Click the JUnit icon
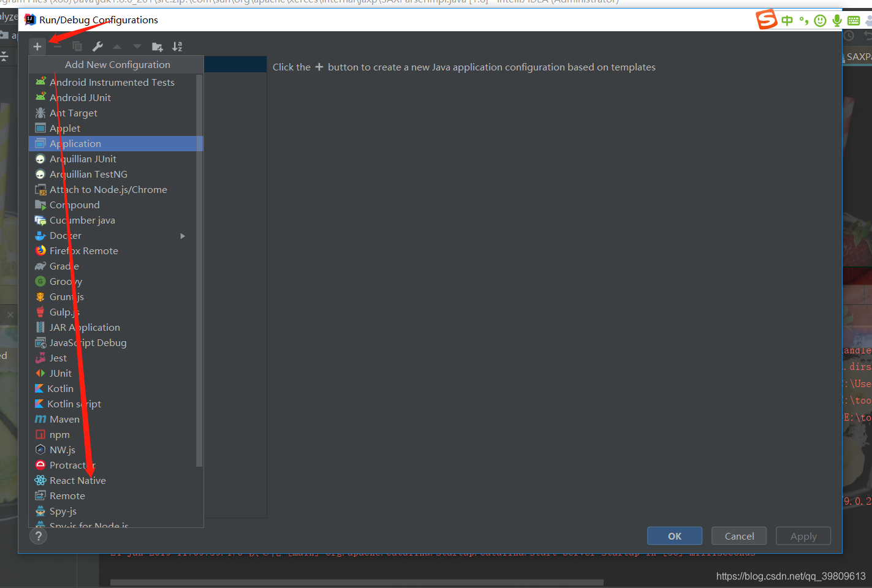The image size is (872, 588). click(x=40, y=373)
